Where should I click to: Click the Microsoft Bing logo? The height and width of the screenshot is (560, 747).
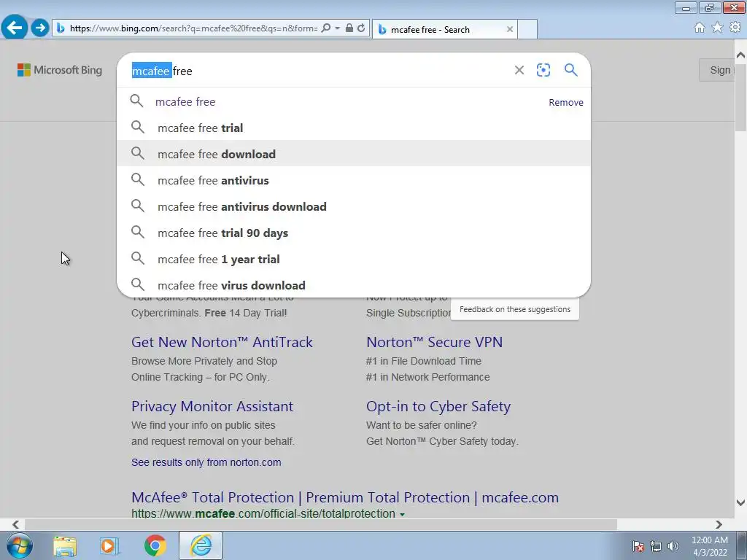60,70
